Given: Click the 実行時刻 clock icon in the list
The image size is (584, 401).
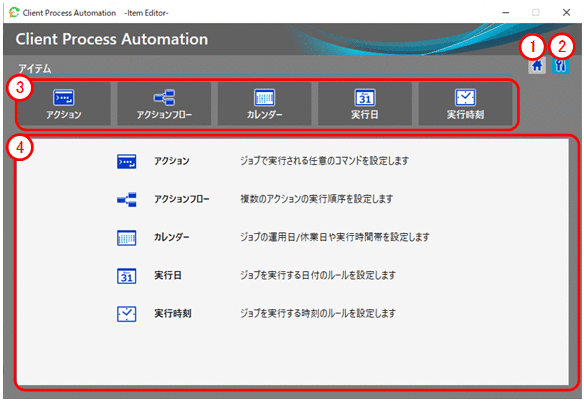Looking at the screenshot, I should [x=127, y=314].
